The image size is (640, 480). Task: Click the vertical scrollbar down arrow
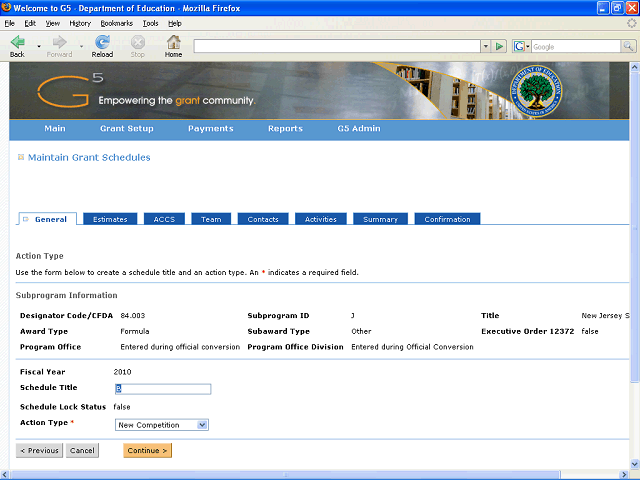tap(635, 464)
